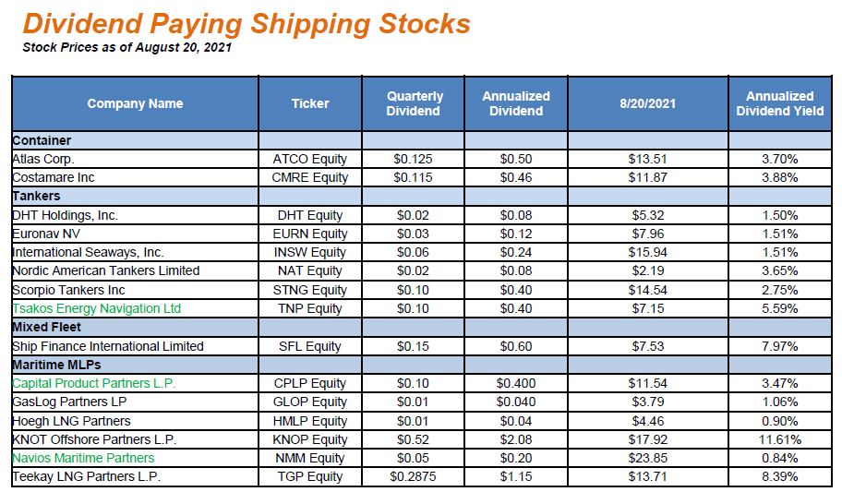The image size is (842, 504).
Task: Click the Mixed Fleet section label
Action: (x=46, y=327)
